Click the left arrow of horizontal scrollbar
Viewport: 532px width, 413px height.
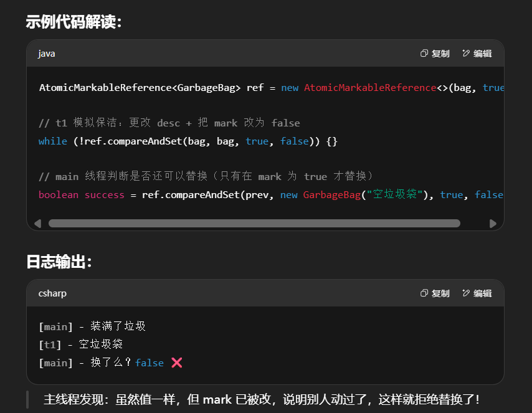click(x=38, y=223)
